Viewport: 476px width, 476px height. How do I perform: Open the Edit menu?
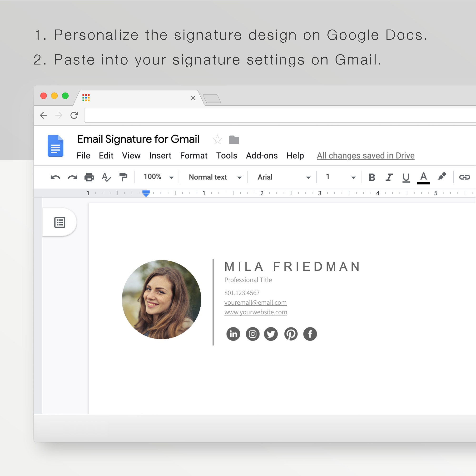pyautogui.click(x=106, y=156)
